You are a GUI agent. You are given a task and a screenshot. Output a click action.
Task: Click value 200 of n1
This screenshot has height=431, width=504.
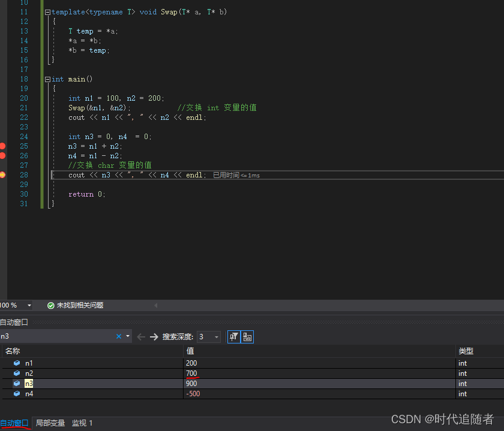click(x=191, y=363)
